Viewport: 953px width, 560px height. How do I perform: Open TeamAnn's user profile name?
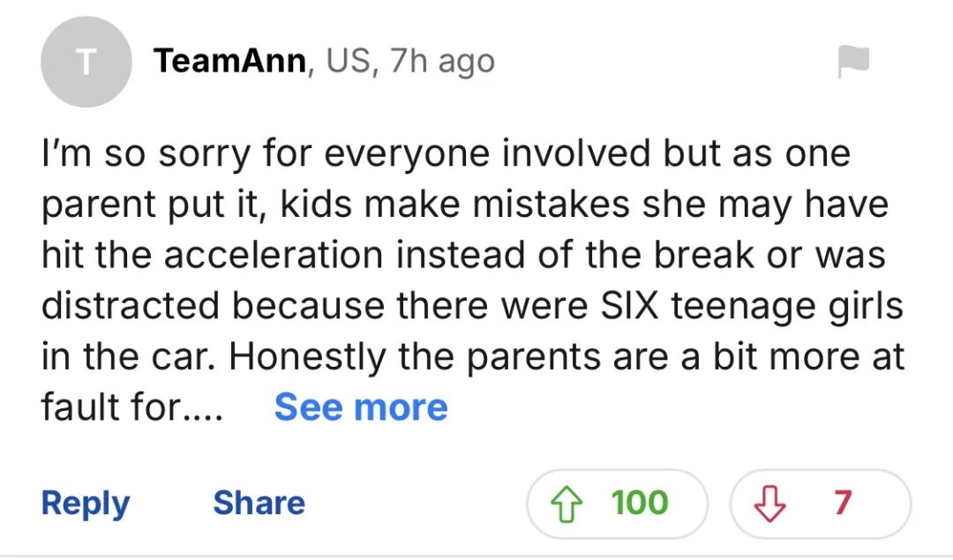(x=230, y=61)
